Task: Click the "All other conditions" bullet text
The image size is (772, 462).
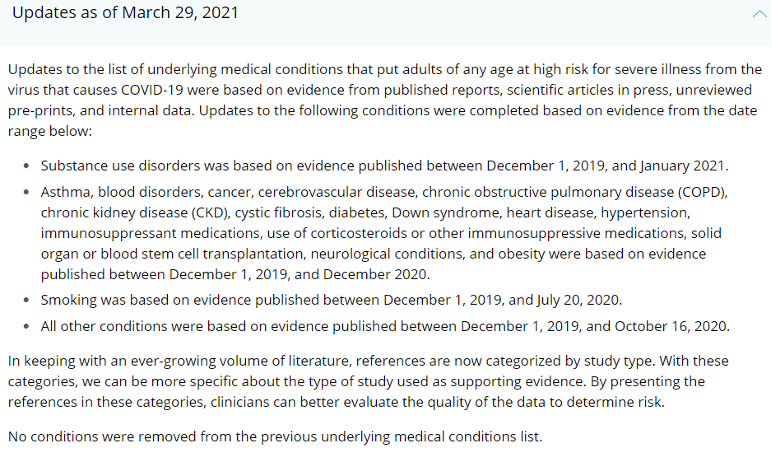Action: coord(385,326)
